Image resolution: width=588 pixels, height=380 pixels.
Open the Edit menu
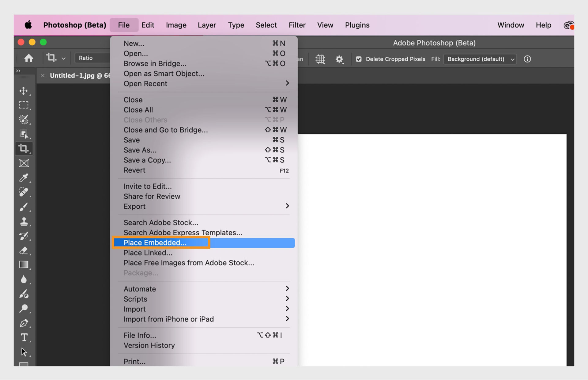pos(148,25)
